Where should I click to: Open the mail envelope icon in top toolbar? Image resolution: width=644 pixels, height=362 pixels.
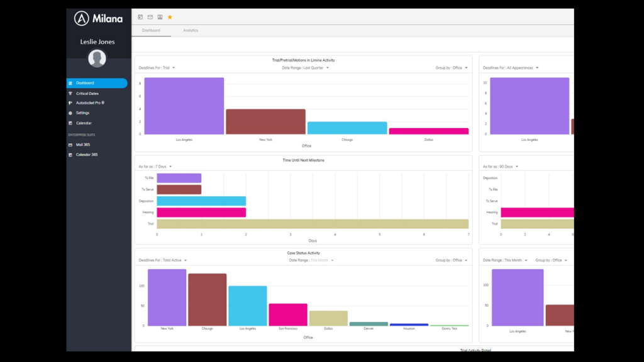click(x=150, y=17)
